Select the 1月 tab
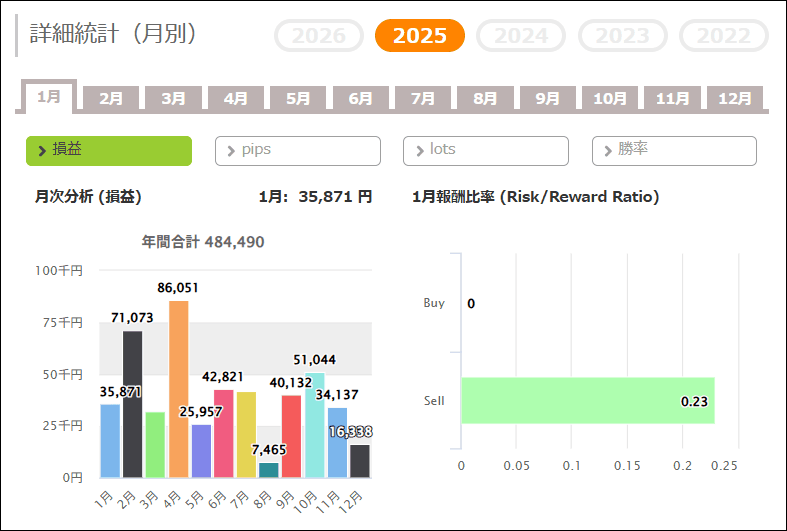 click(x=49, y=97)
